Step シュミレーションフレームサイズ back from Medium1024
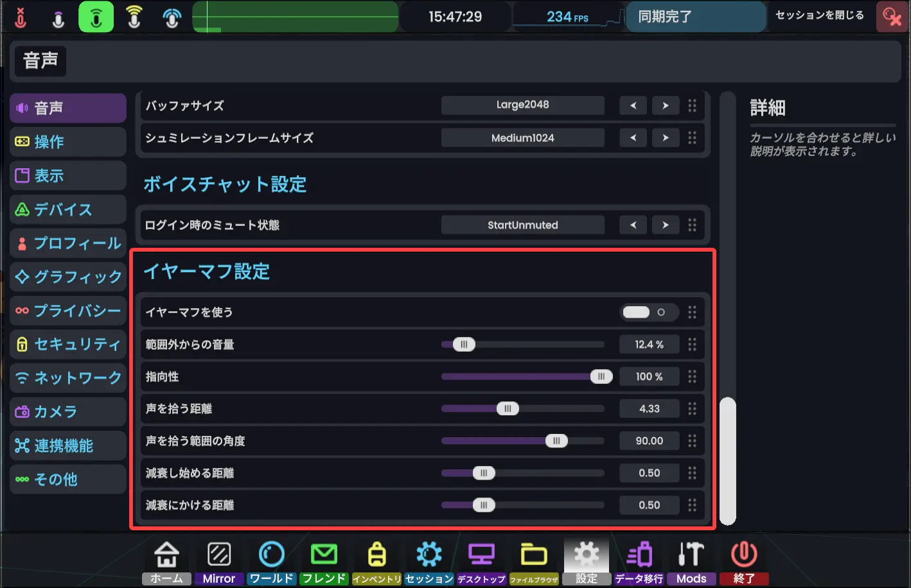911x588 pixels. [x=633, y=137]
